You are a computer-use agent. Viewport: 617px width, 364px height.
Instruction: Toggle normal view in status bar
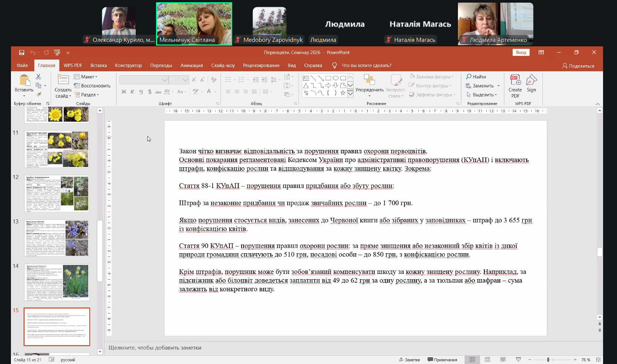pos(472,360)
